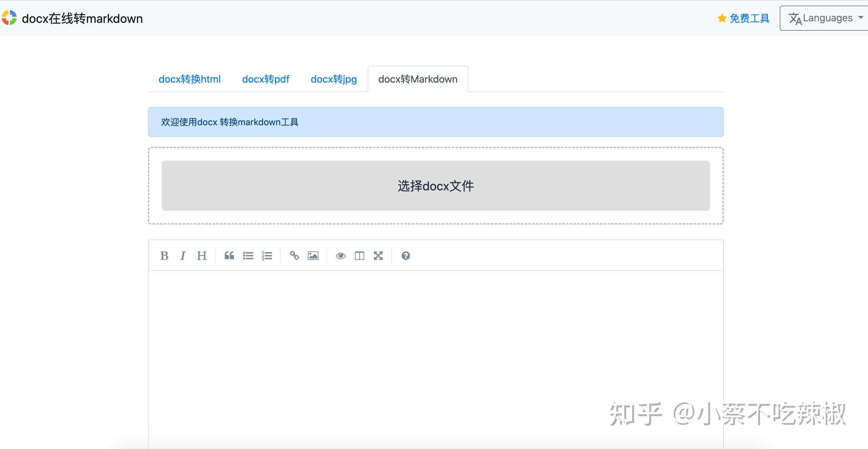868x449 pixels.
Task: Switch to the docx转pdf tab
Action: [x=266, y=79]
